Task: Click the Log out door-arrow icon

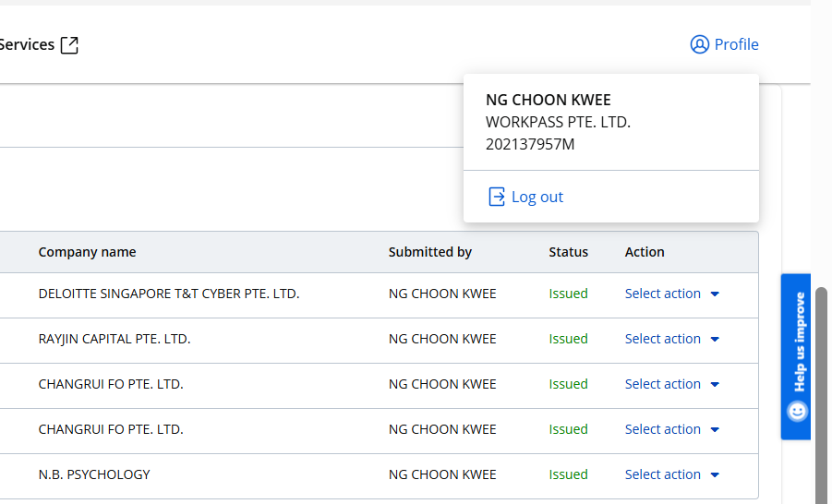Action: pos(497,197)
